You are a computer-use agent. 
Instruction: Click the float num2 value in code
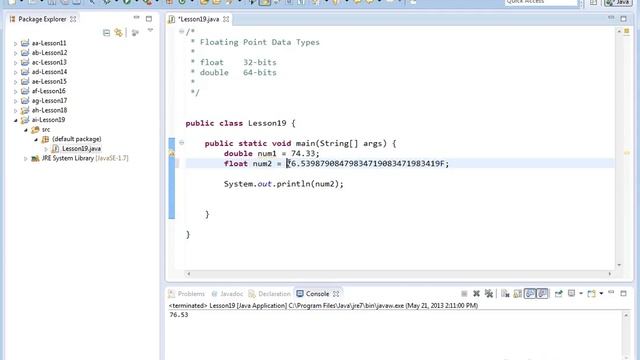tap(367, 164)
